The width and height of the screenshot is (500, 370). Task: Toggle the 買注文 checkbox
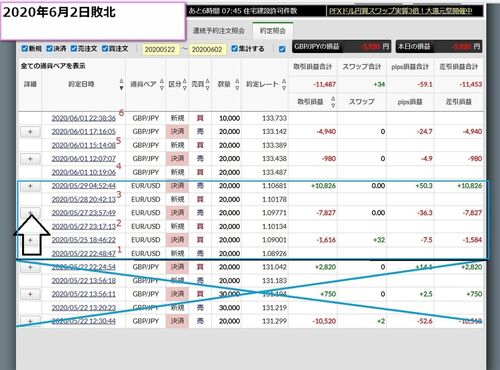pyautogui.click(x=105, y=49)
